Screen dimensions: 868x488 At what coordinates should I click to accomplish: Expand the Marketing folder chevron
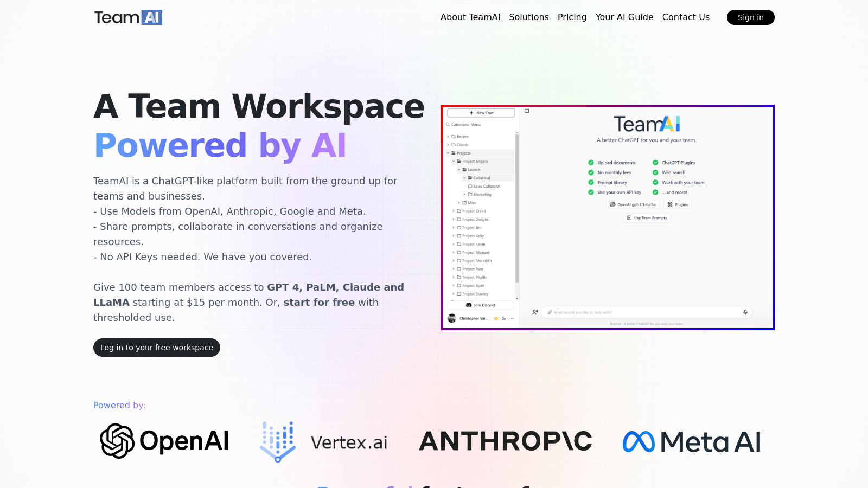pos(464,195)
